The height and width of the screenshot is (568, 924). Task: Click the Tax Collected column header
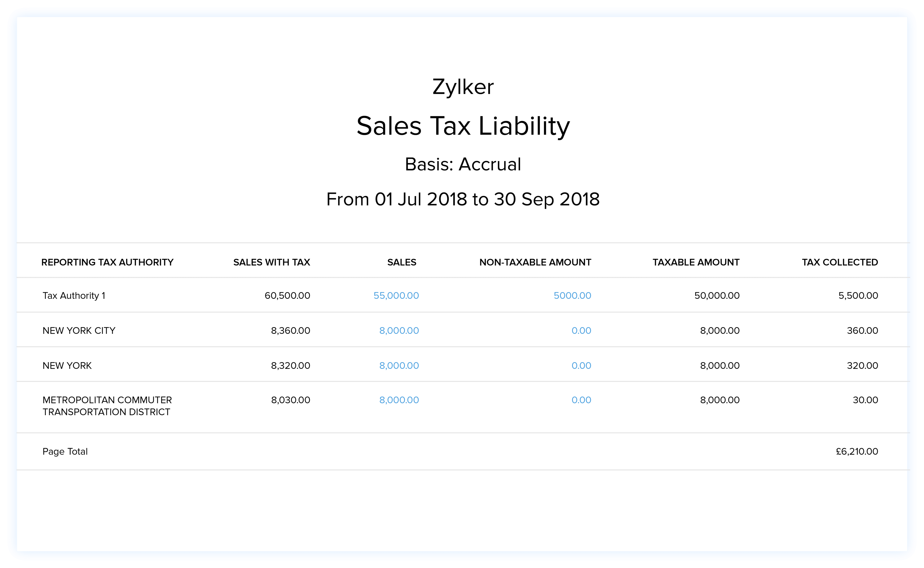point(840,262)
